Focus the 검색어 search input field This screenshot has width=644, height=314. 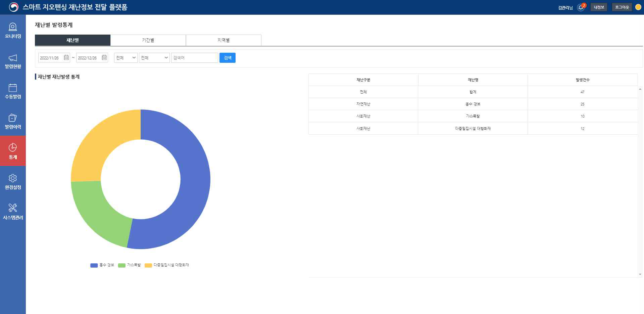pyautogui.click(x=195, y=58)
